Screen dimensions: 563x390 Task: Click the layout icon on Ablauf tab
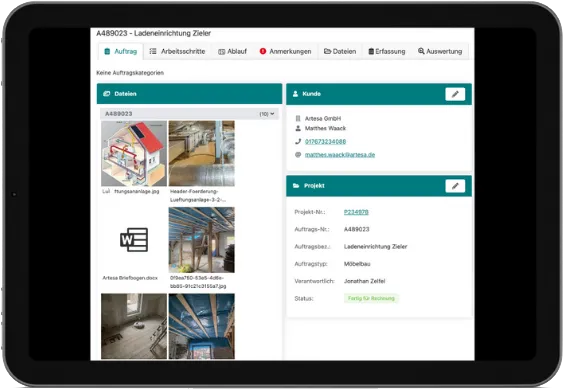pyautogui.click(x=222, y=52)
